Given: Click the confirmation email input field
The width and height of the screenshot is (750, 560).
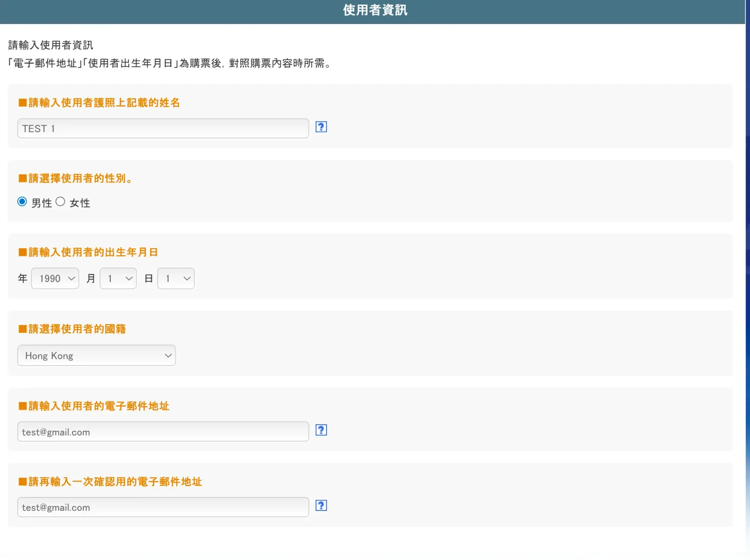Looking at the screenshot, I should 163,507.
